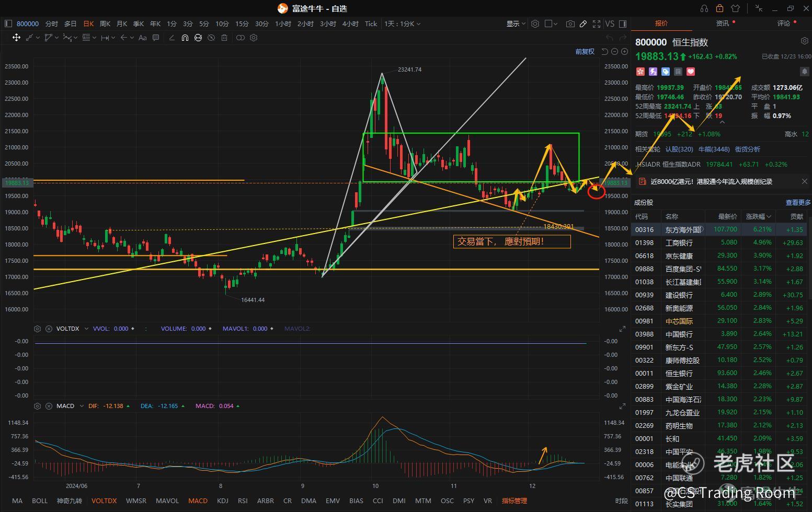812x512 pixels.
Task: Select the 15分 timeframe
Action: point(242,24)
